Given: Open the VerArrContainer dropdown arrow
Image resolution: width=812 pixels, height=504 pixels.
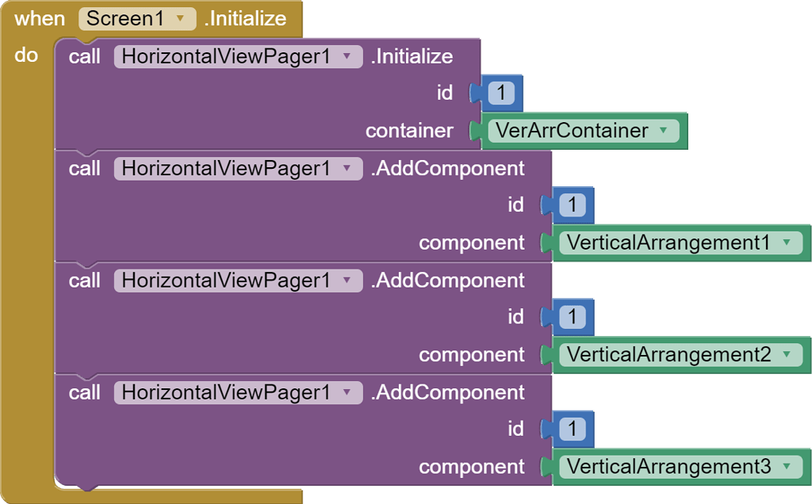Looking at the screenshot, I should (664, 131).
